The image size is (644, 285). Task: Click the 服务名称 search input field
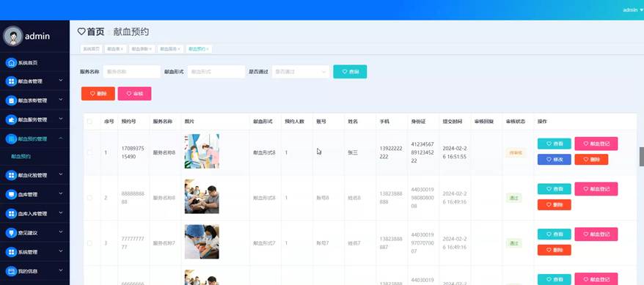tap(132, 72)
